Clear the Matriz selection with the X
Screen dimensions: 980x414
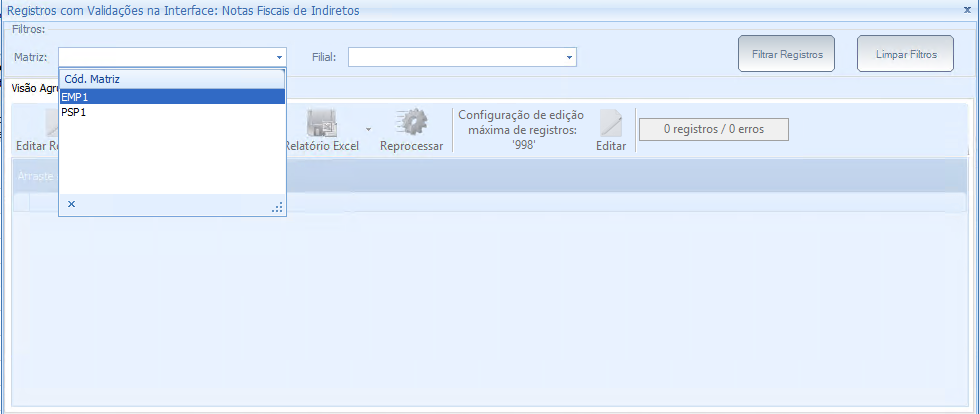(71, 204)
